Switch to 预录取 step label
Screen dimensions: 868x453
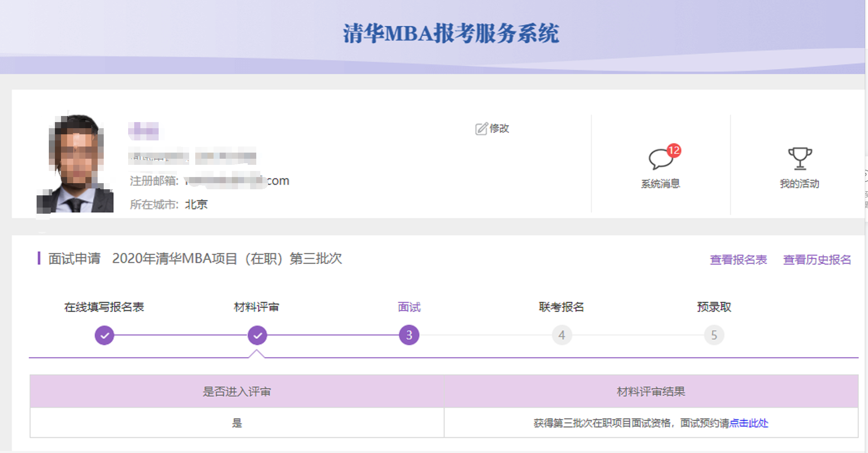point(714,307)
